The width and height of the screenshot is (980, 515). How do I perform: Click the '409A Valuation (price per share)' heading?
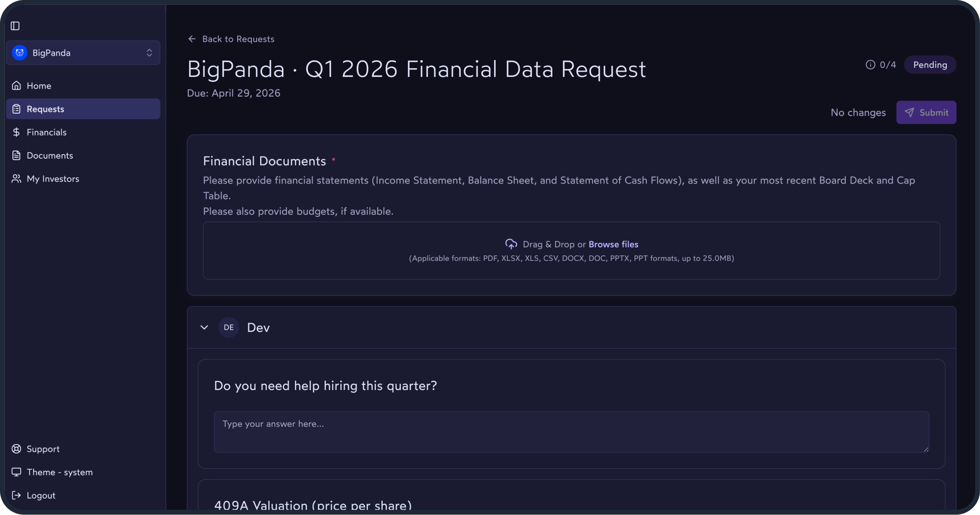(313, 505)
